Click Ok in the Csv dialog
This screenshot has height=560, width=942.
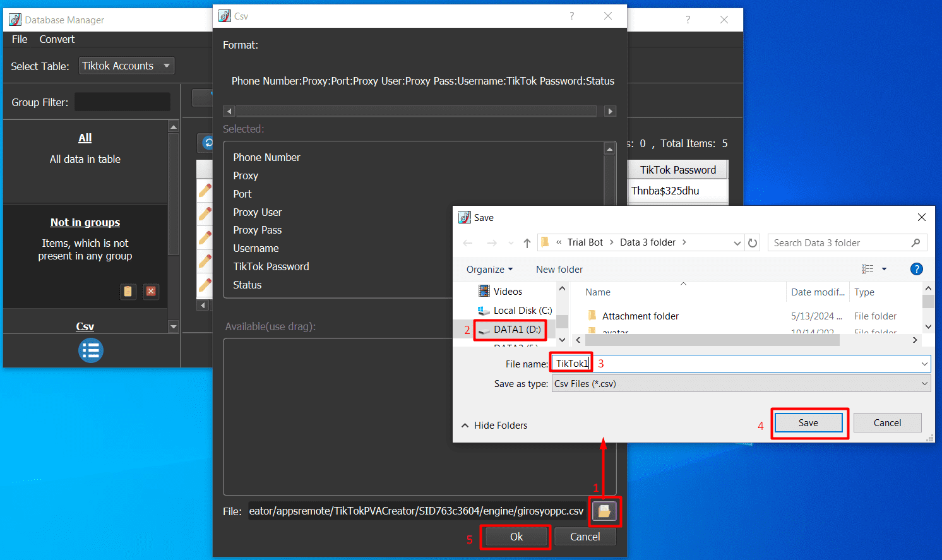point(516,537)
